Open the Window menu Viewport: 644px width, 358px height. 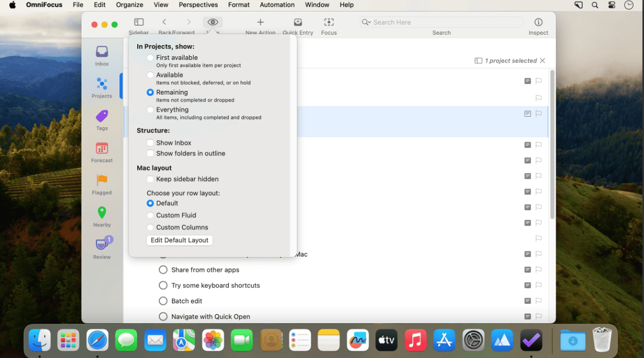[x=317, y=5]
